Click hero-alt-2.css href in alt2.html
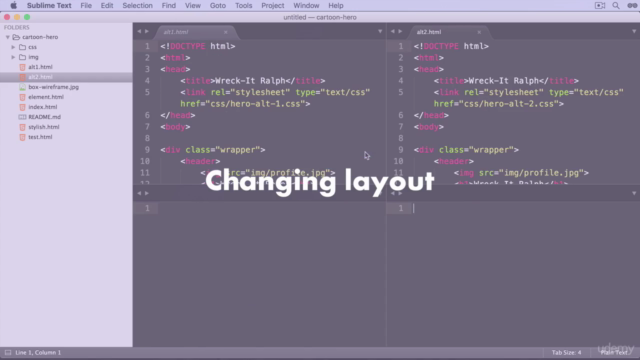The image size is (640, 360). click(498, 104)
